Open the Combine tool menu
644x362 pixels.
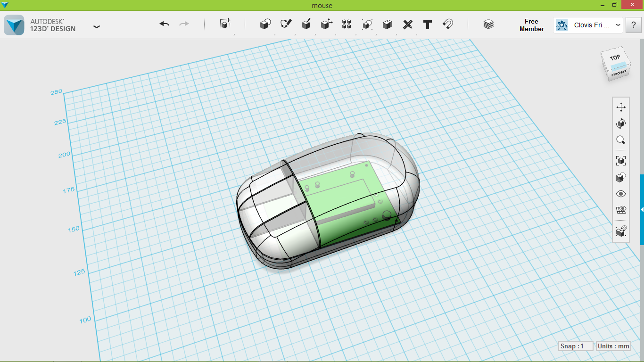(x=388, y=25)
